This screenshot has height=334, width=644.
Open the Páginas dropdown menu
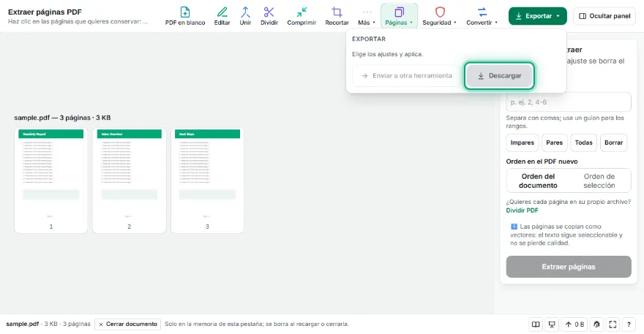click(x=399, y=16)
